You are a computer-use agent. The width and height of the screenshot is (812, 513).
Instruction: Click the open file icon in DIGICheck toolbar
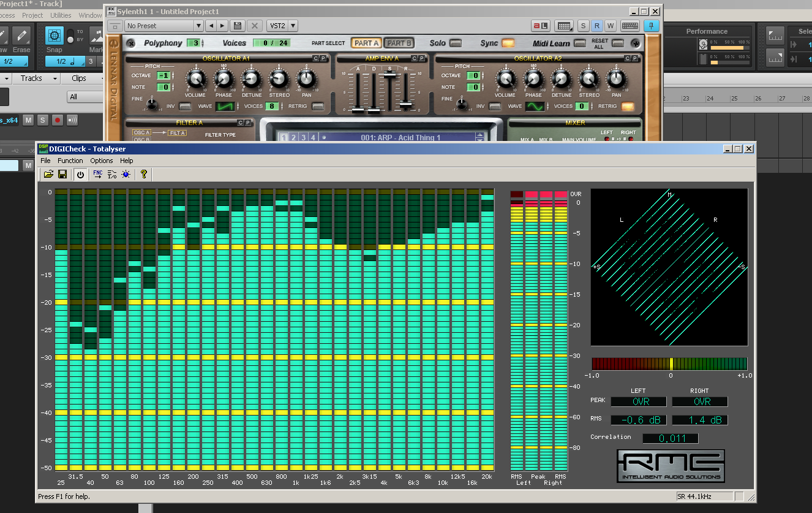point(48,174)
